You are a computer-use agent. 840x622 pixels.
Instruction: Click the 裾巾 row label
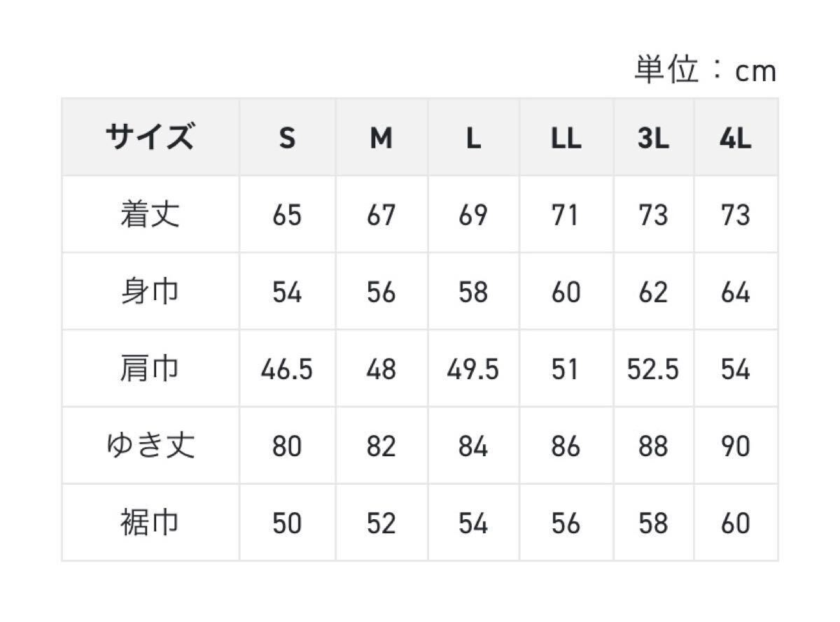pos(150,522)
